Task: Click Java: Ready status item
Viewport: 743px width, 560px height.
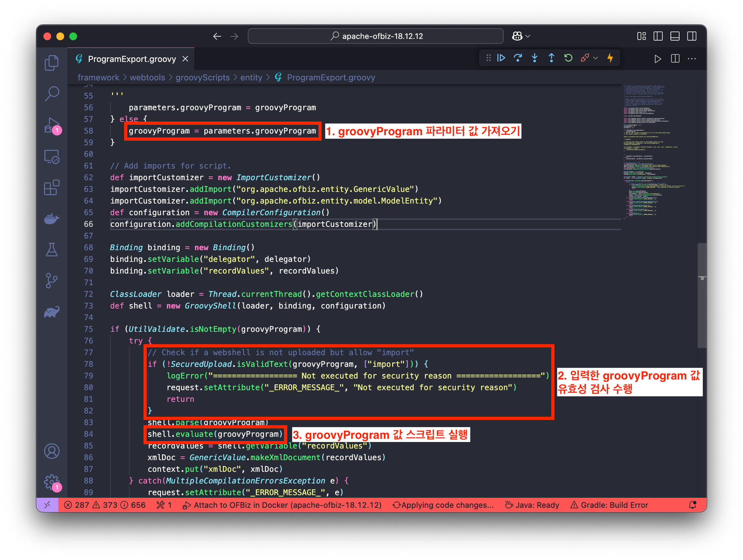Action: click(x=532, y=505)
